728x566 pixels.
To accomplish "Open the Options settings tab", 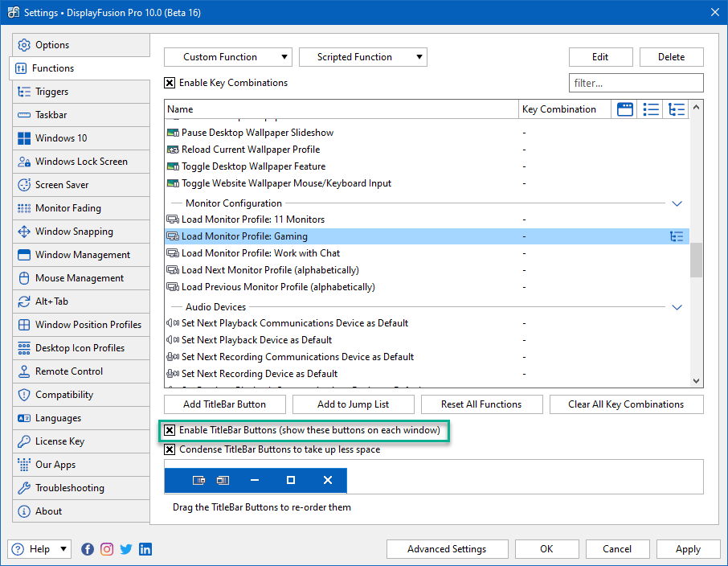I will click(x=81, y=45).
